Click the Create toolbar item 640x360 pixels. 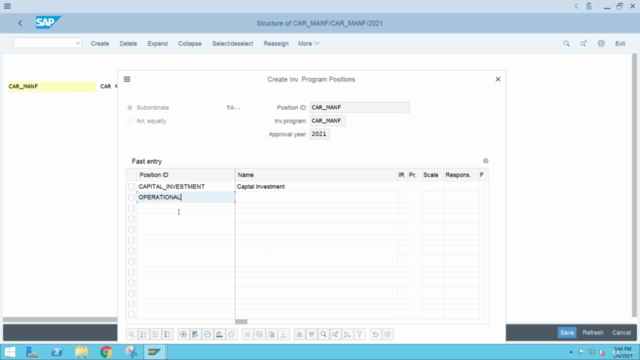tap(100, 43)
